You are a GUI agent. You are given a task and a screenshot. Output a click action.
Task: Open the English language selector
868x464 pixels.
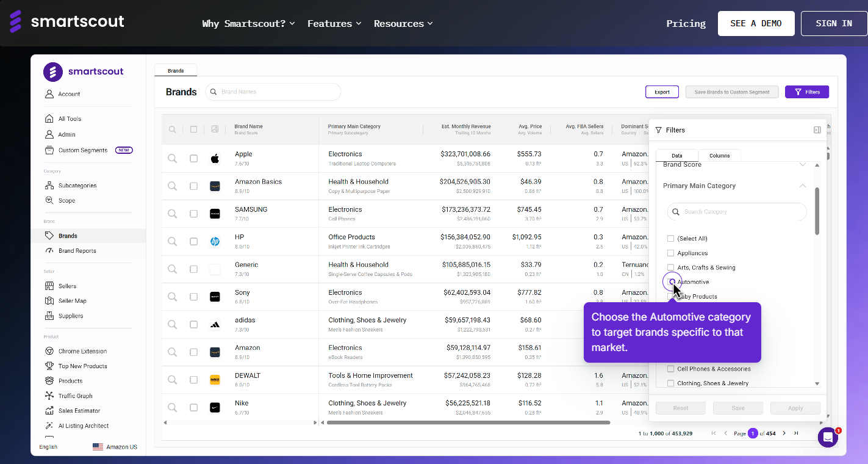coord(48,447)
